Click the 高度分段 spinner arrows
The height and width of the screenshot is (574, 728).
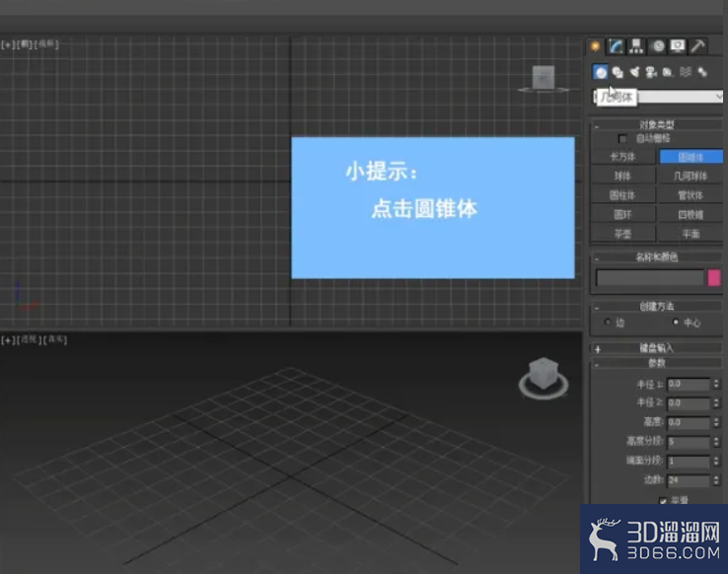tap(716, 441)
